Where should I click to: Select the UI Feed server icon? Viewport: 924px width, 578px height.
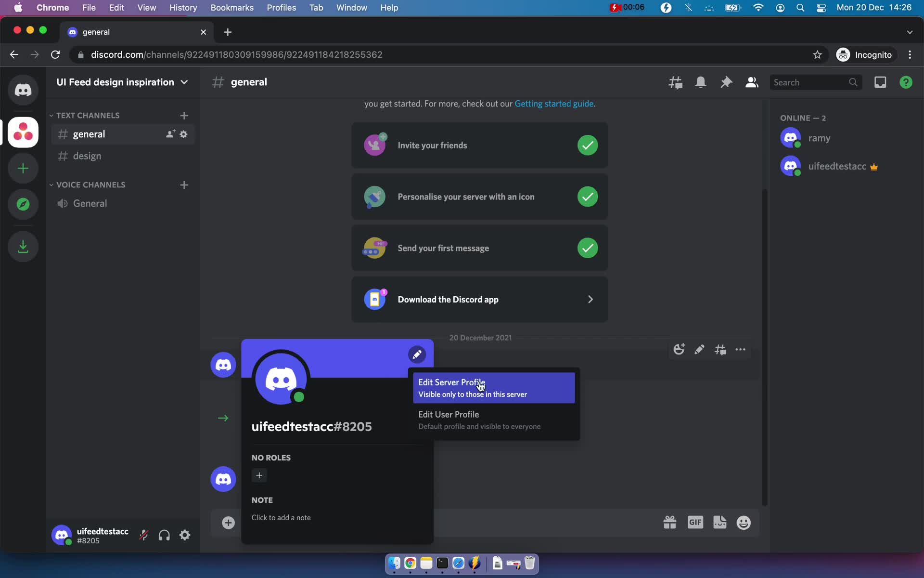click(23, 132)
